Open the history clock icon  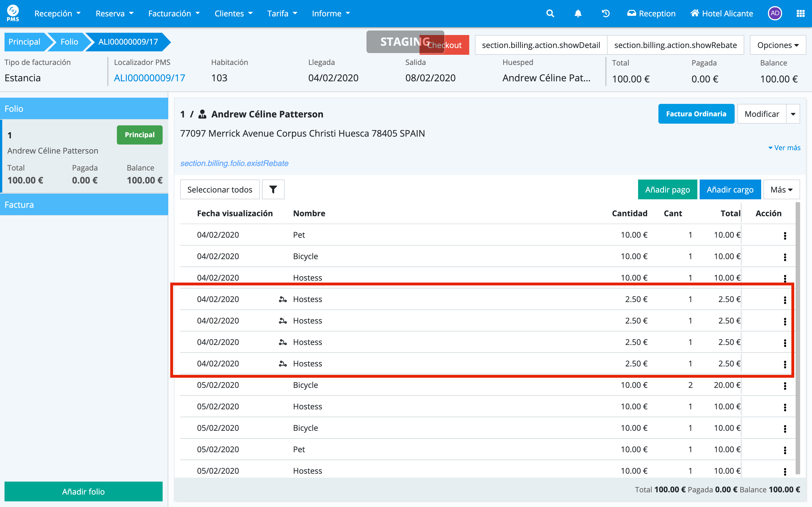click(x=606, y=14)
